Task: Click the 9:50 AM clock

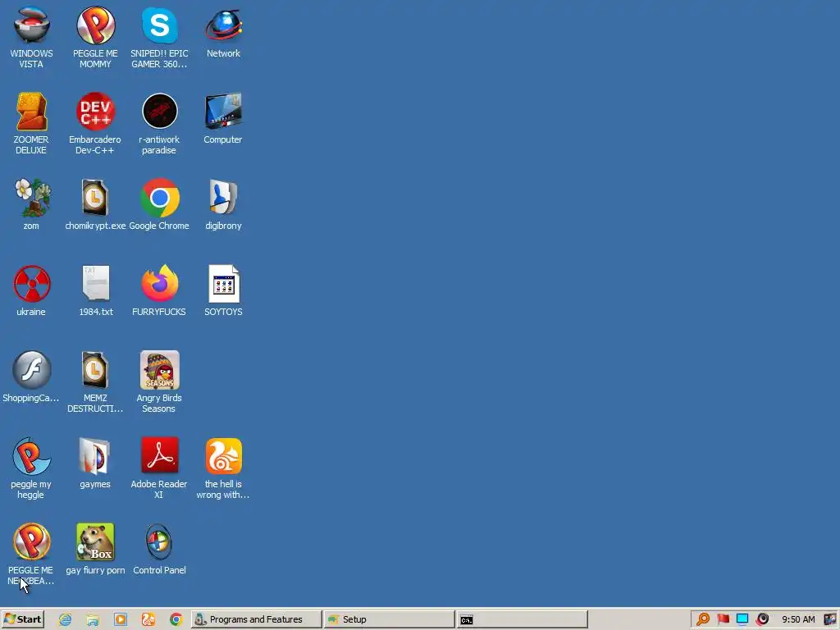Action: tap(798, 619)
